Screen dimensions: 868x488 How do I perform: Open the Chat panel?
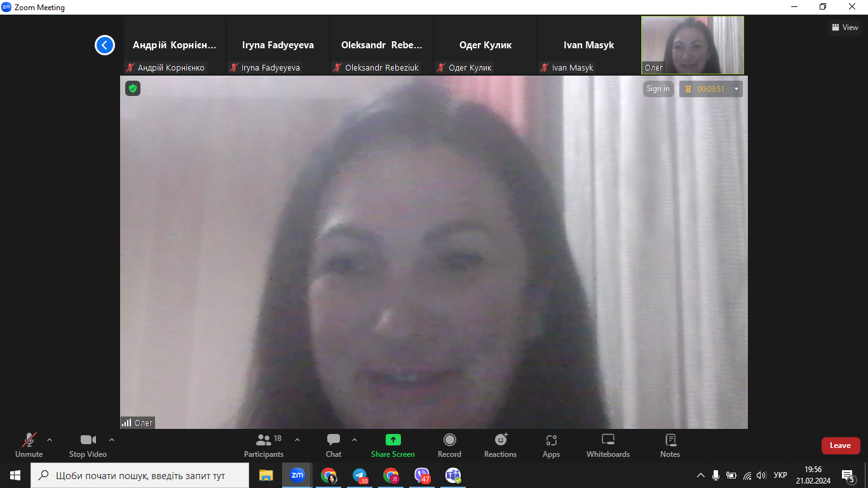pyautogui.click(x=334, y=445)
